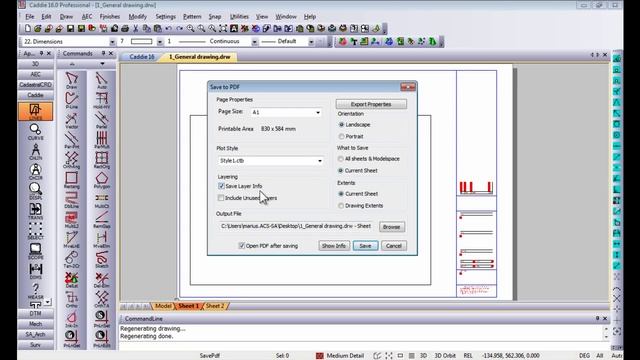
Task: Expand the Commands panel down arrow
Action: point(102,64)
